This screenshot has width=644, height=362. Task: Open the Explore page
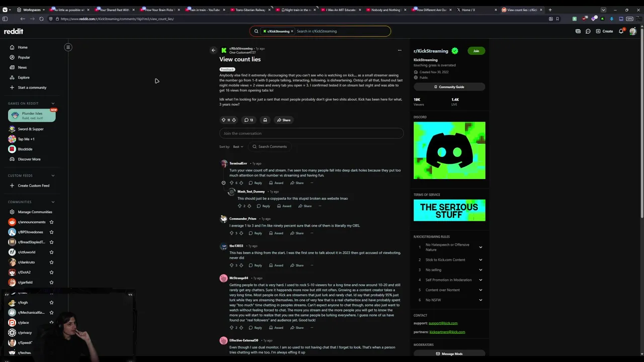[24, 77]
